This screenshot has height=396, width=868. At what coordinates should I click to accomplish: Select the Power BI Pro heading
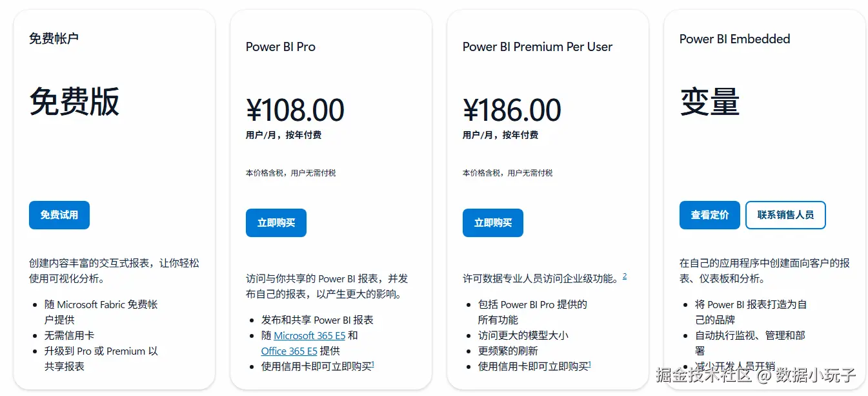(281, 47)
